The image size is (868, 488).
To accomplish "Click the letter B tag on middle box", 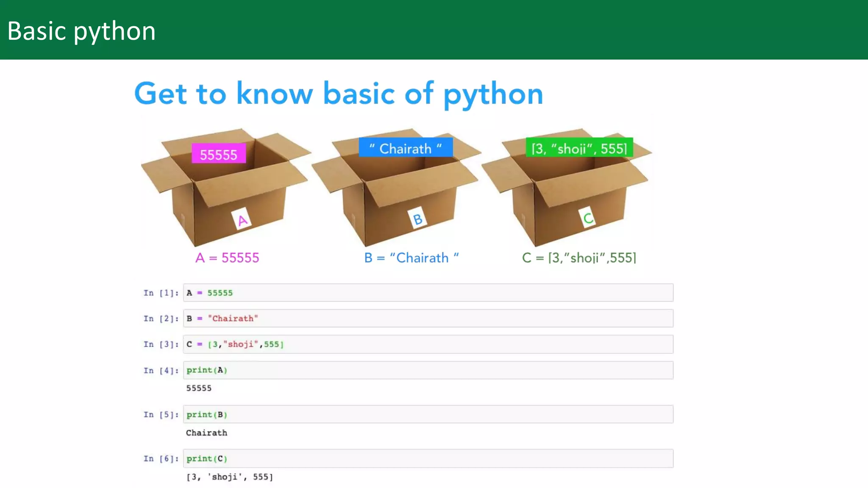I will coord(417,219).
